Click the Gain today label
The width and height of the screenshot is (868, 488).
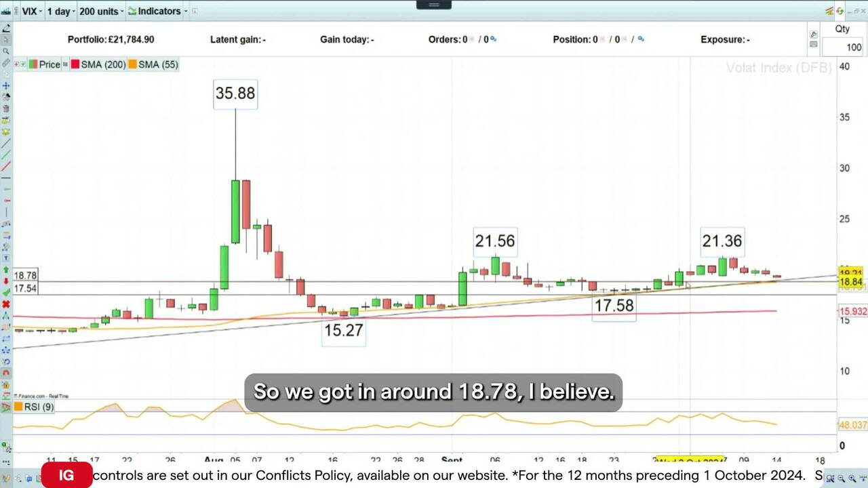pos(347,39)
